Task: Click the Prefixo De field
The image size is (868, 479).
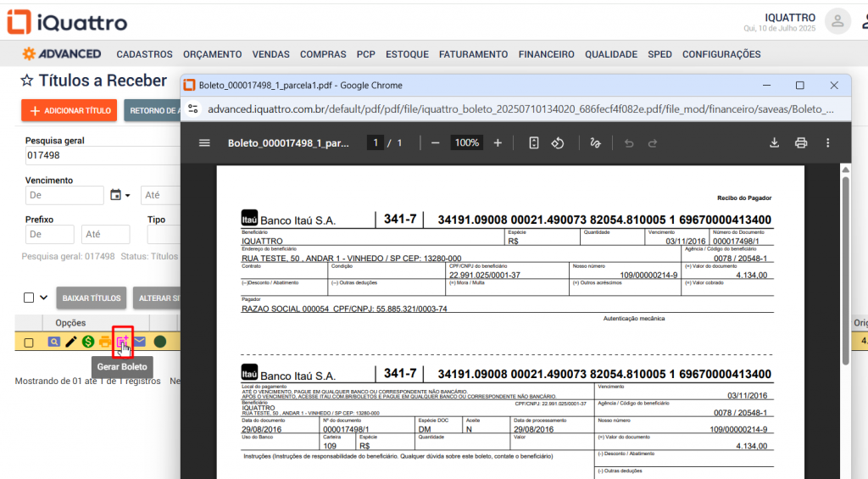Action: [50, 234]
